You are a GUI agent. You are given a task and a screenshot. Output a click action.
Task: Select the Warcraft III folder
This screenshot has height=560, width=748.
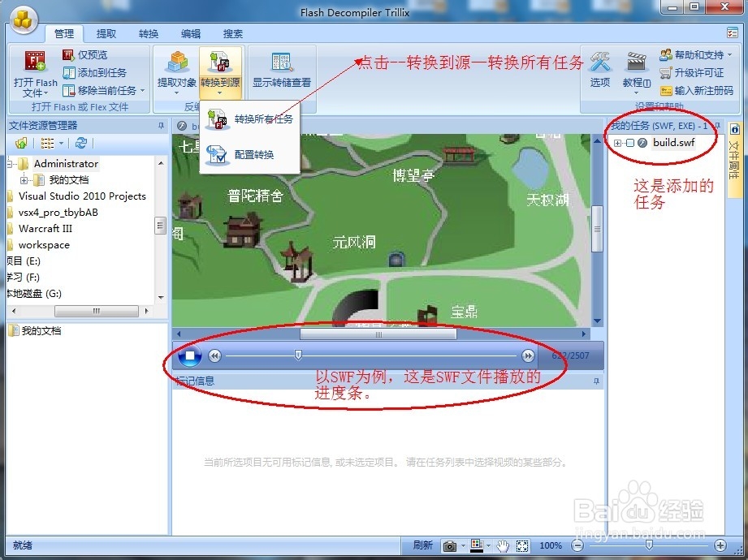tap(45, 229)
